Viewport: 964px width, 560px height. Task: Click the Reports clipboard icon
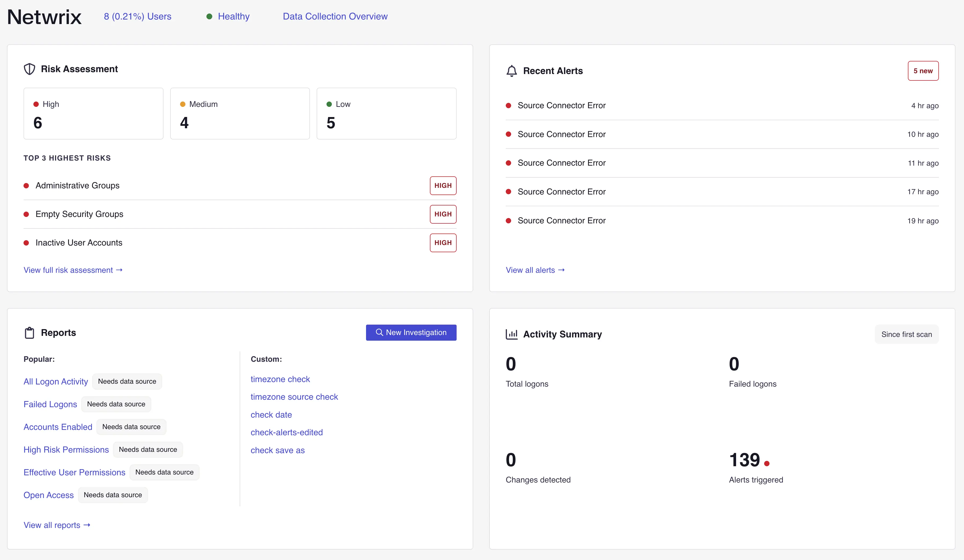[x=29, y=333]
